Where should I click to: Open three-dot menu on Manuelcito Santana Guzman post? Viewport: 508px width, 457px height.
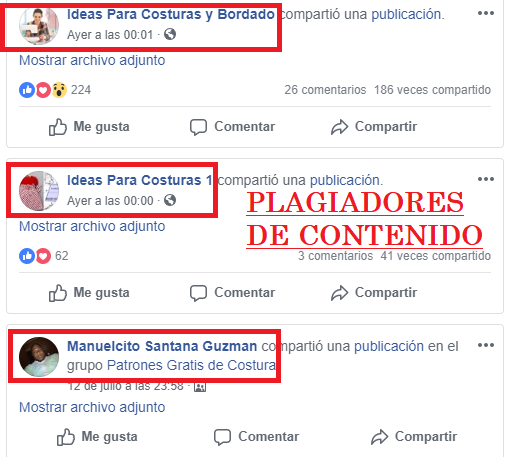(x=485, y=345)
